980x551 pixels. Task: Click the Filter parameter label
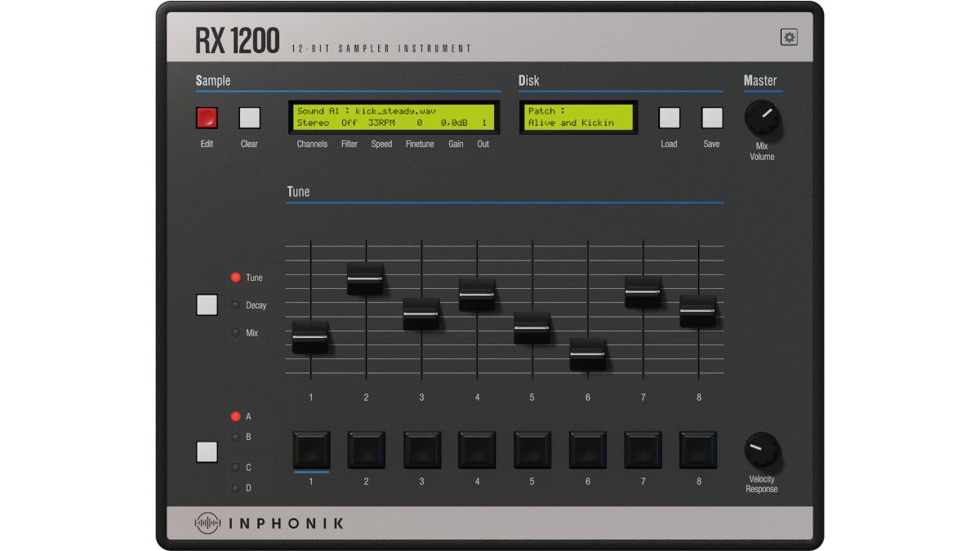click(x=350, y=144)
